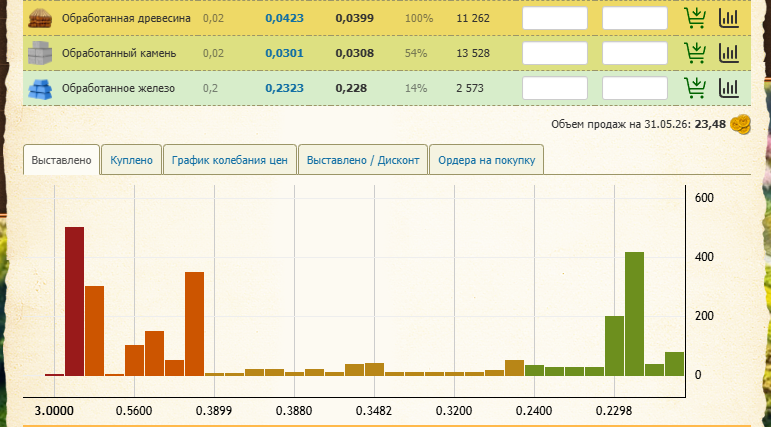Switch to the Выставлено tab

point(61,160)
